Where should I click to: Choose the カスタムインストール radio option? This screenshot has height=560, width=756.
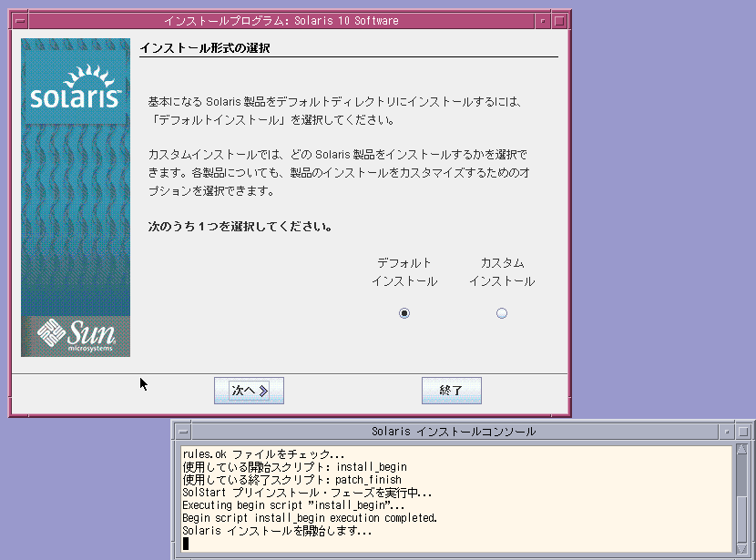pos(502,313)
